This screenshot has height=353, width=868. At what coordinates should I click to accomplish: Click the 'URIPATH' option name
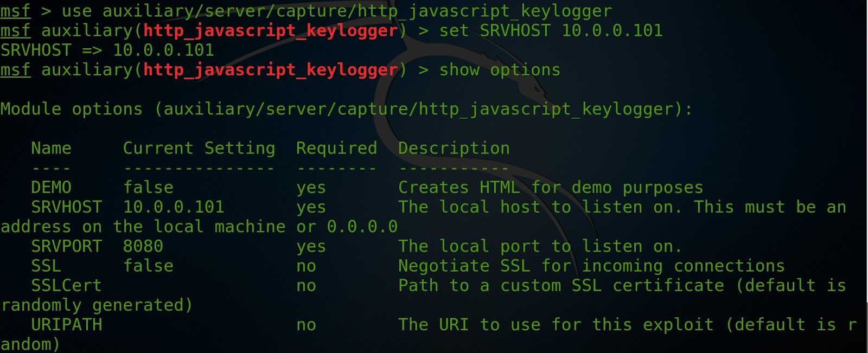tap(66, 325)
